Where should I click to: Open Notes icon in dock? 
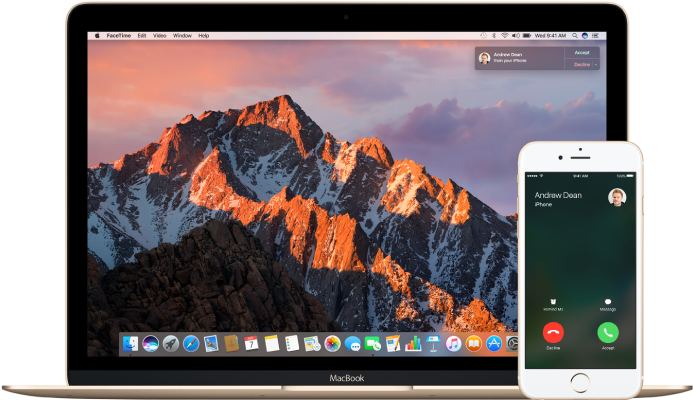click(x=271, y=343)
